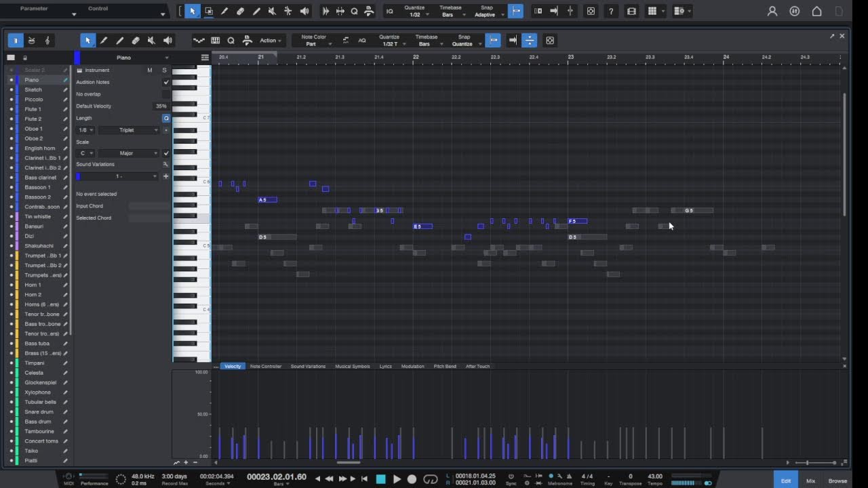Open the Piano track selector dropdown
868x488 pixels.
[x=123, y=58]
